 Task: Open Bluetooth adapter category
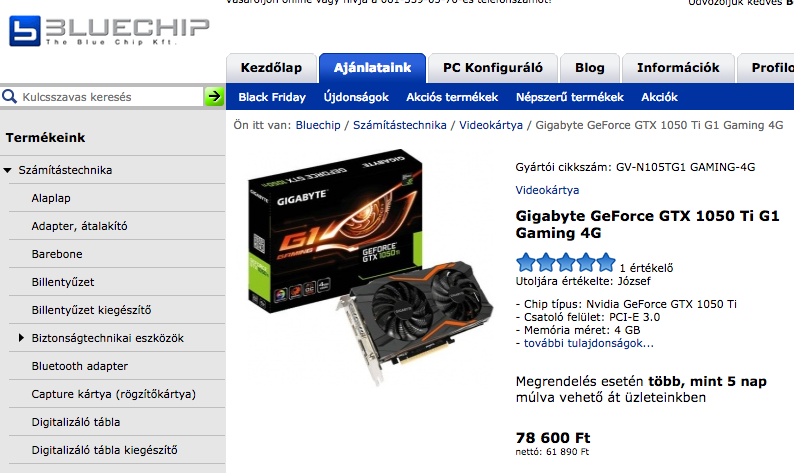click(80, 366)
